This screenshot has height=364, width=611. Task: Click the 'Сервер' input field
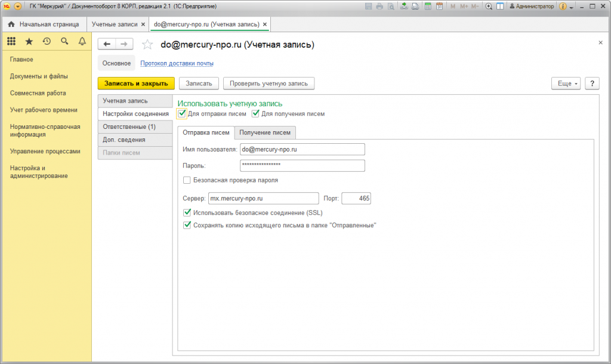[x=263, y=198]
